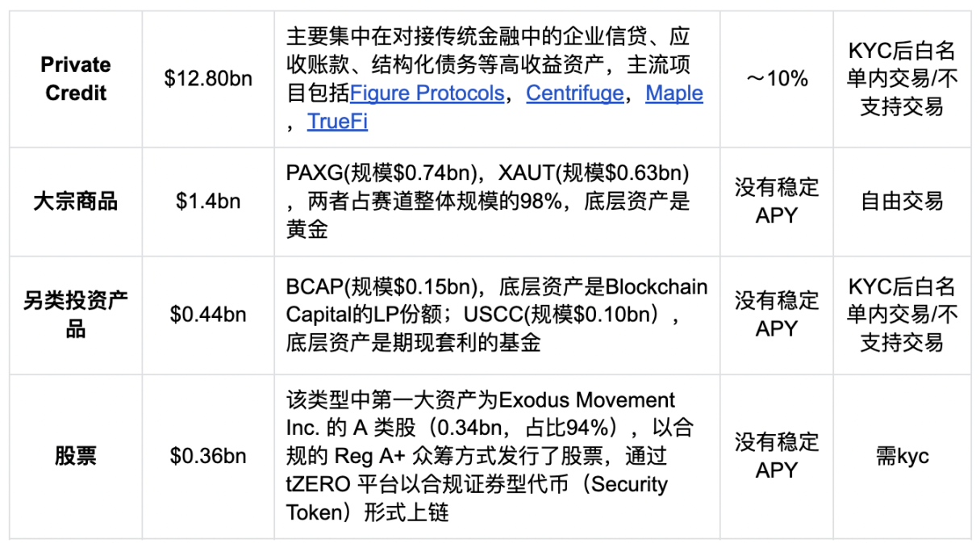Select the 大宗商品 row header cell
This screenshot has height=543, width=980.
pos(76,202)
